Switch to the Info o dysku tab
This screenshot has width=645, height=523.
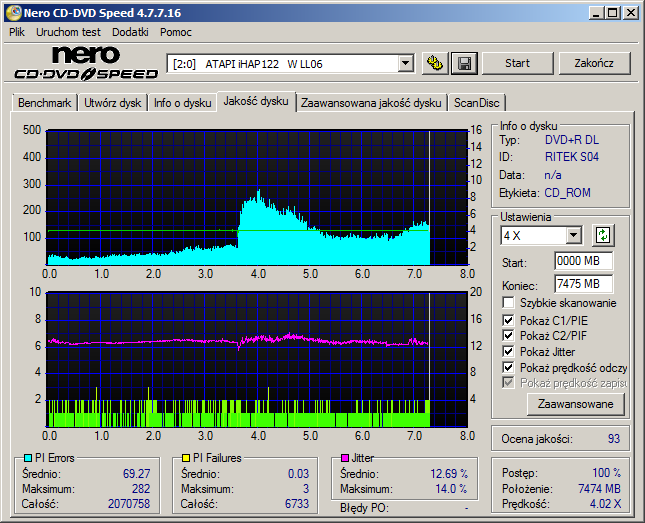click(183, 103)
